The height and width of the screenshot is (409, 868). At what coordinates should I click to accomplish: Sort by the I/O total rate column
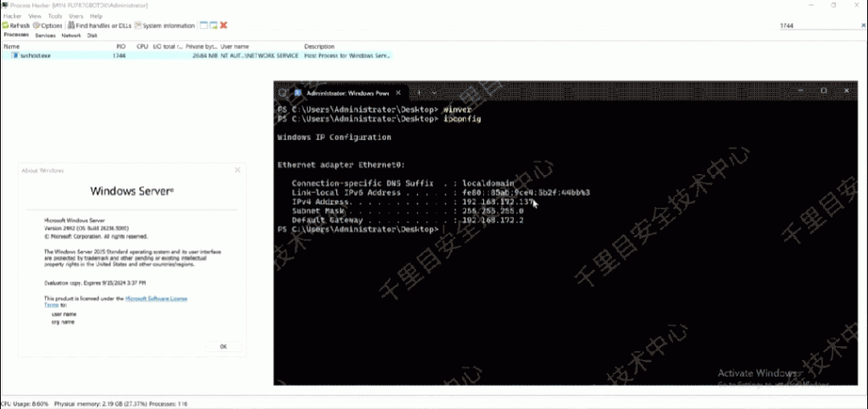click(167, 47)
